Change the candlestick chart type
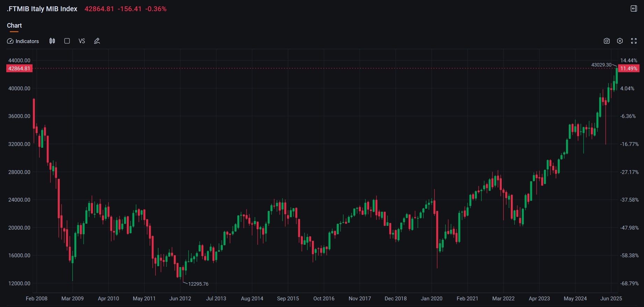 tap(52, 41)
